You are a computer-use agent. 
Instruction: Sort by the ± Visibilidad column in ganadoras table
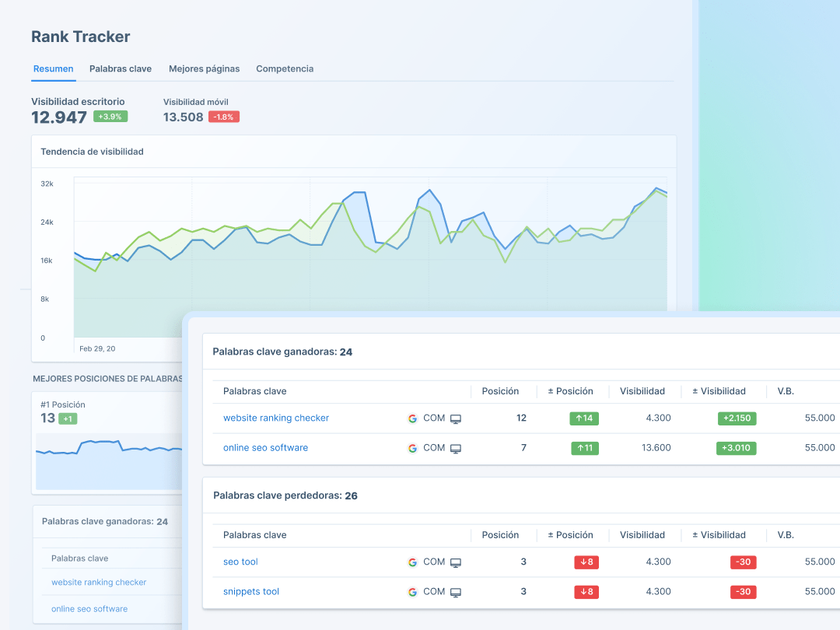click(x=719, y=391)
